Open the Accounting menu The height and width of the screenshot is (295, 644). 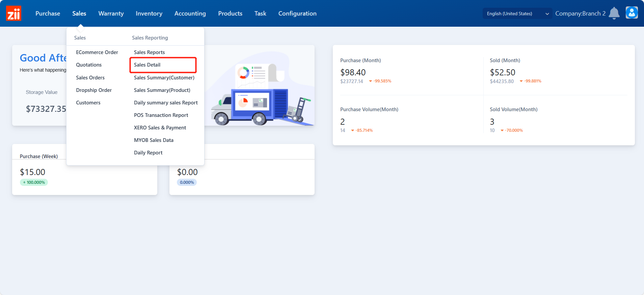tap(190, 14)
